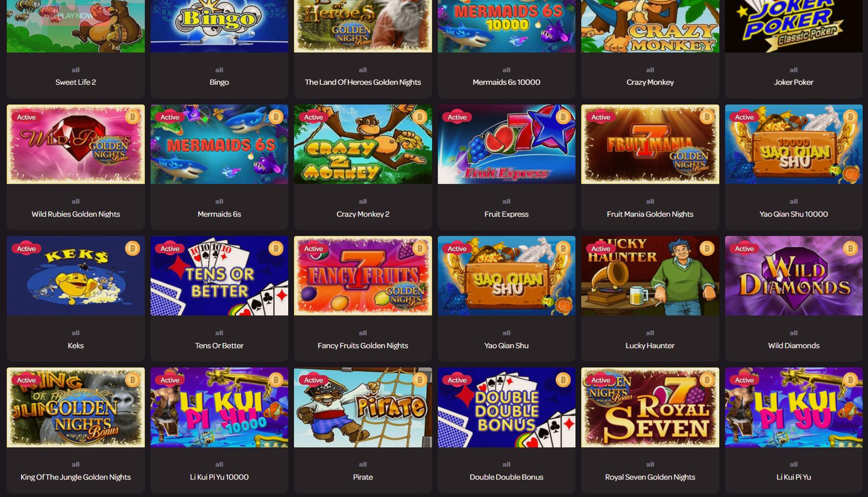Click Active badge on Tens Or Better
Screen dimensions: 868x497
tap(170, 248)
